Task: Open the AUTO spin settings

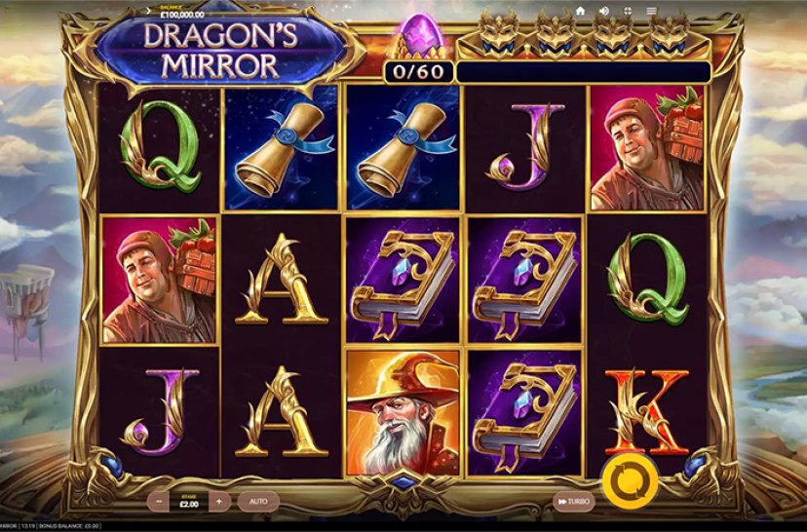Action: pyautogui.click(x=258, y=502)
